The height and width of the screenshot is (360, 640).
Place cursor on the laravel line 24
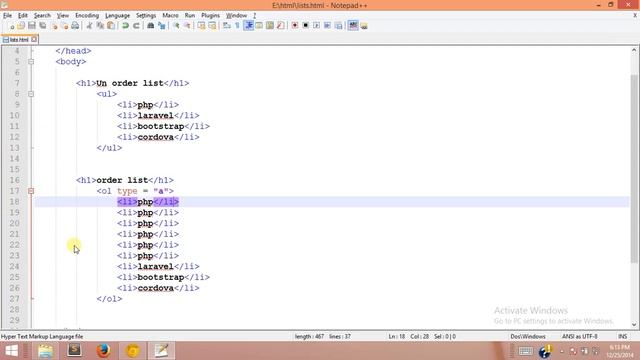(158, 267)
